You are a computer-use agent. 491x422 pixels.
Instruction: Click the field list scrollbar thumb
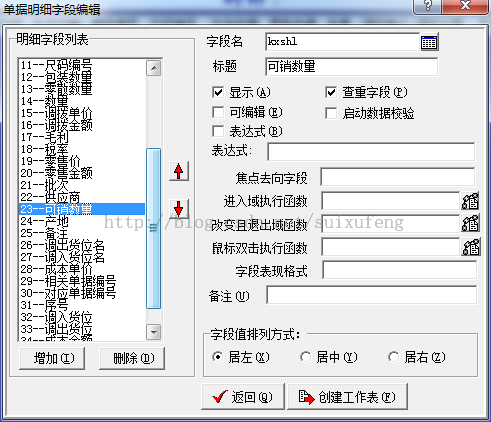[154, 228]
